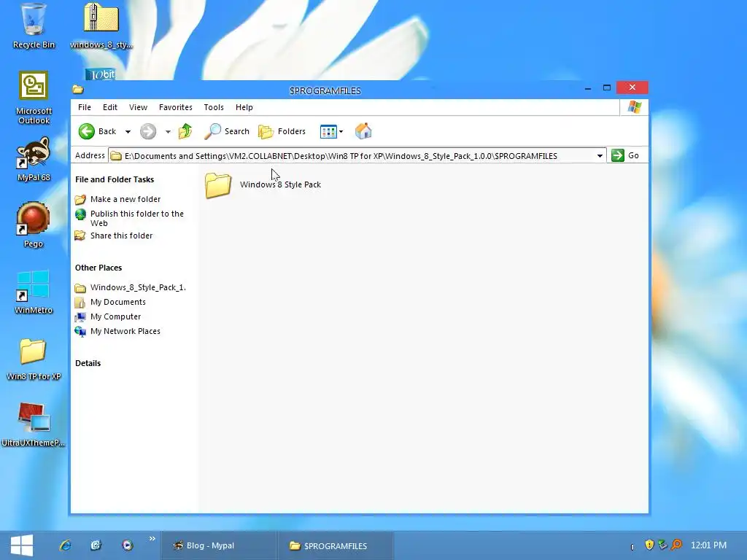Open the Favorites menu
This screenshot has width=747, height=560.
(x=176, y=107)
